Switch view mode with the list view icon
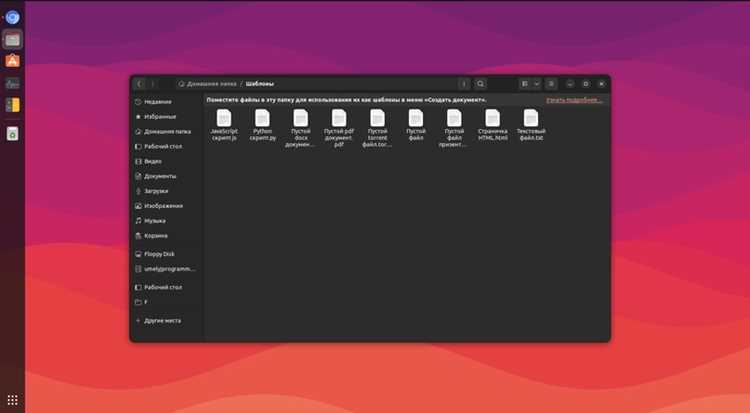This screenshot has width=750, height=413. click(525, 84)
